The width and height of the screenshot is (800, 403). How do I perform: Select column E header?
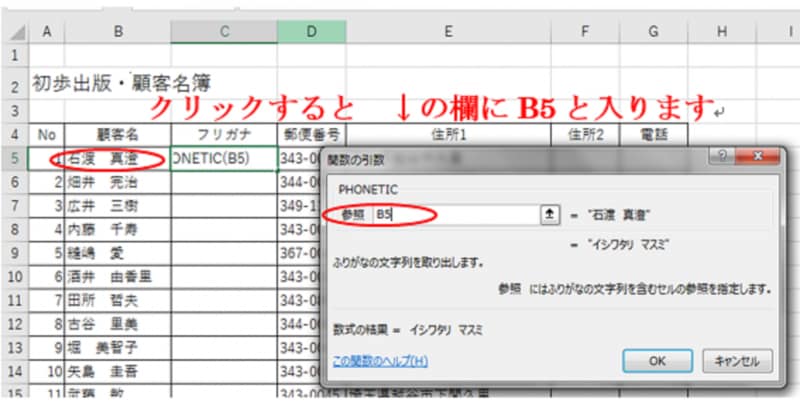448,32
